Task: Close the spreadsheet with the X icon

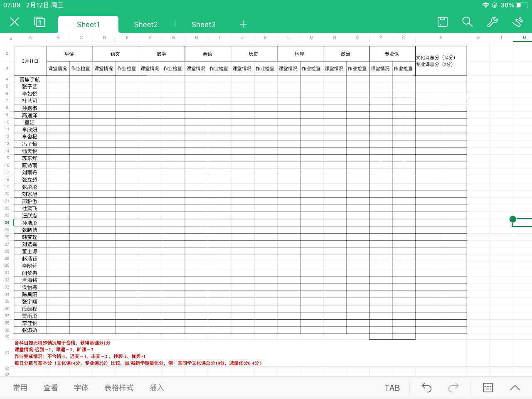Action: pos(15,22)
